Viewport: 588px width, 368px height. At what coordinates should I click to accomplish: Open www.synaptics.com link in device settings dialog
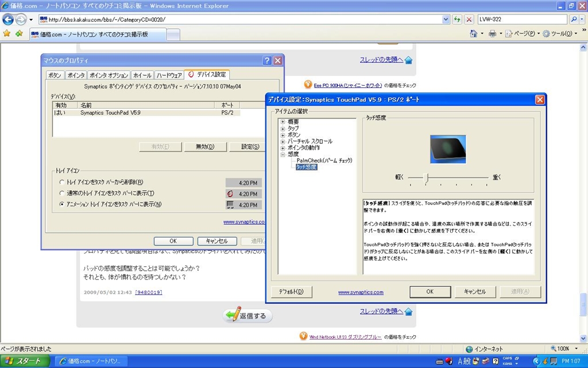point(361,292)
